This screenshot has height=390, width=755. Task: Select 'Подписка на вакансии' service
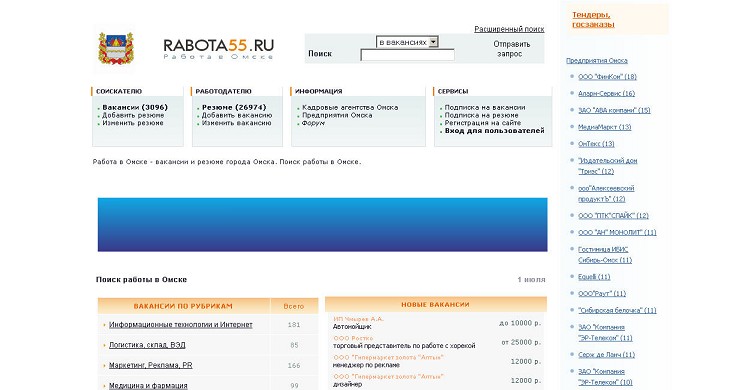point(485,107)
